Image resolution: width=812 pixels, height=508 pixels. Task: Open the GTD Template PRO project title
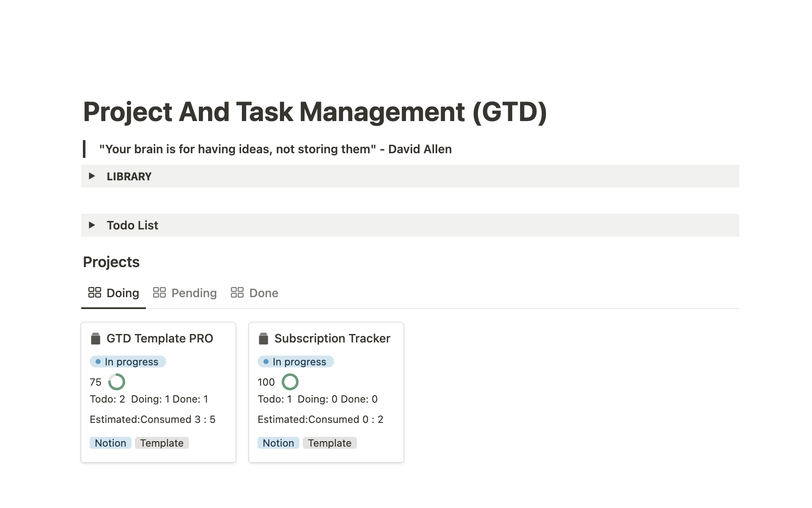(160, 339)
